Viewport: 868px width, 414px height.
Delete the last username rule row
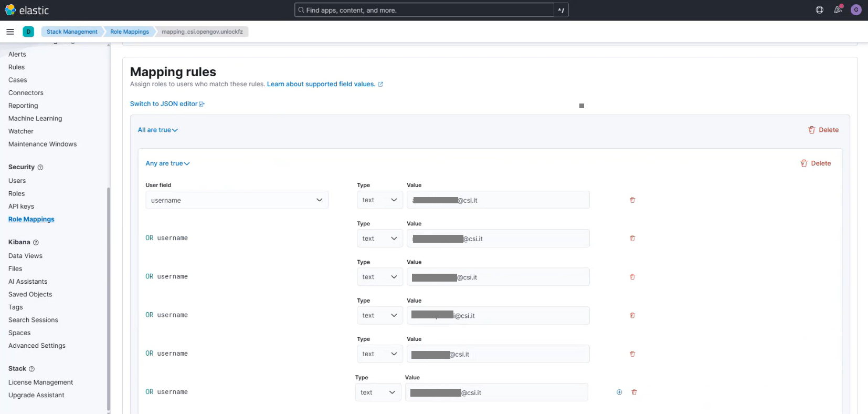coord(634,392)
